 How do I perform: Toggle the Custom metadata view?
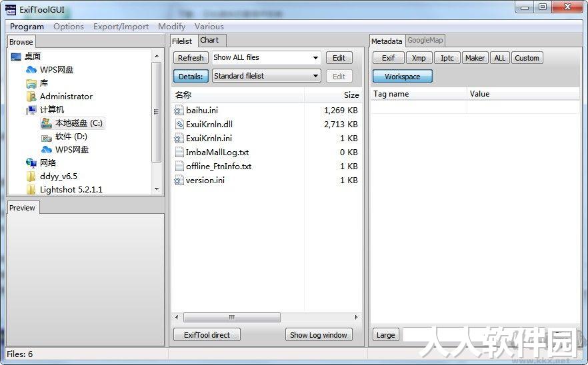[527, 58]
